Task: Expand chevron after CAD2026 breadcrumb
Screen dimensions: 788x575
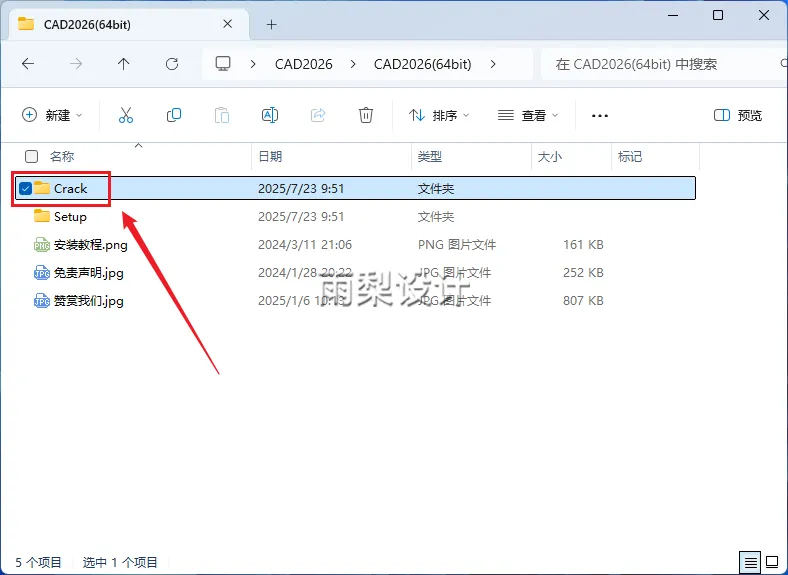Action: click(x=353, y=64)
